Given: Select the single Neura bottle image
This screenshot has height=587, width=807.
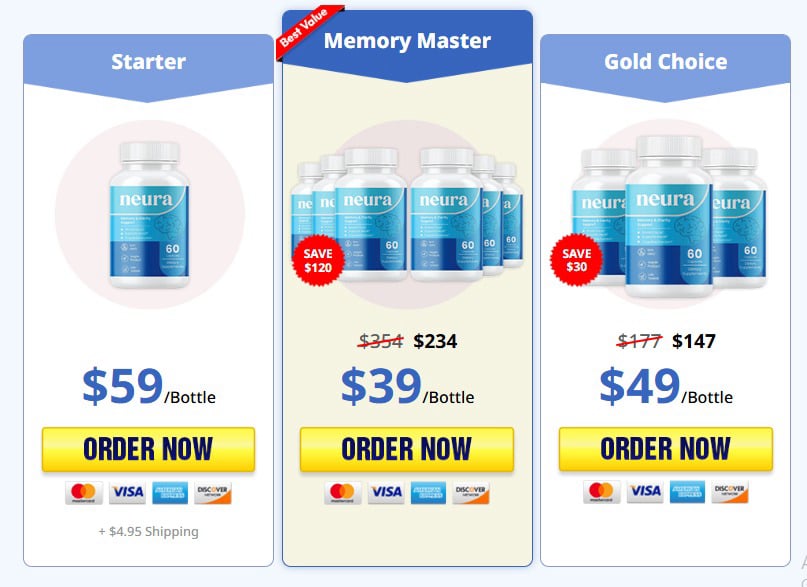Looking at the screenshot, I should tap(149, 215).
